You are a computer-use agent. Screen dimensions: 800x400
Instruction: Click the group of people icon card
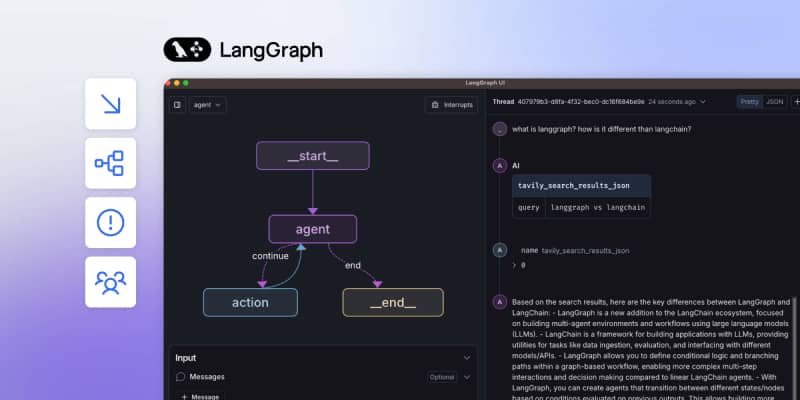click(x=111, y=282)
